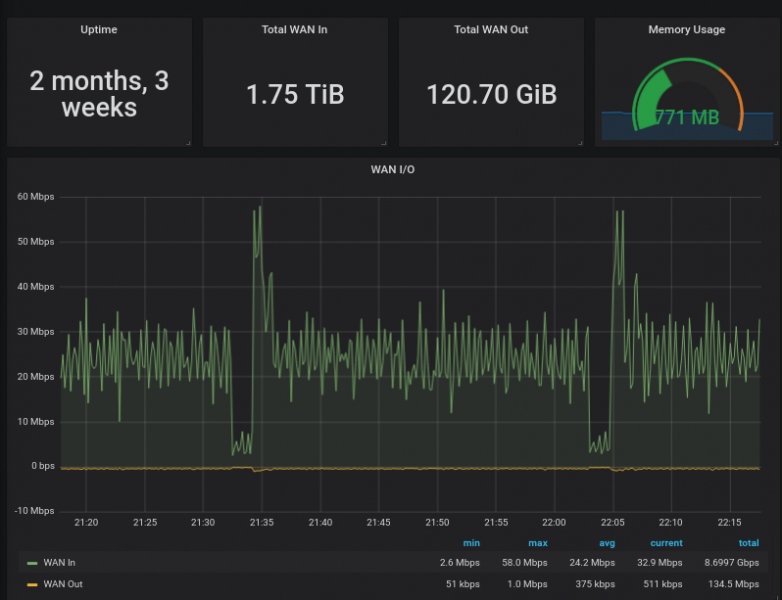Toggle the WAN Out series in legend
The height and width of the screenshot is (600, 782).
[x=62, y=584]
